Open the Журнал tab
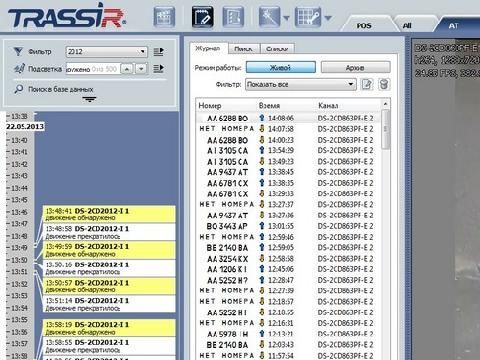Viewport: 480px width, 360px height. click(208, 48)
